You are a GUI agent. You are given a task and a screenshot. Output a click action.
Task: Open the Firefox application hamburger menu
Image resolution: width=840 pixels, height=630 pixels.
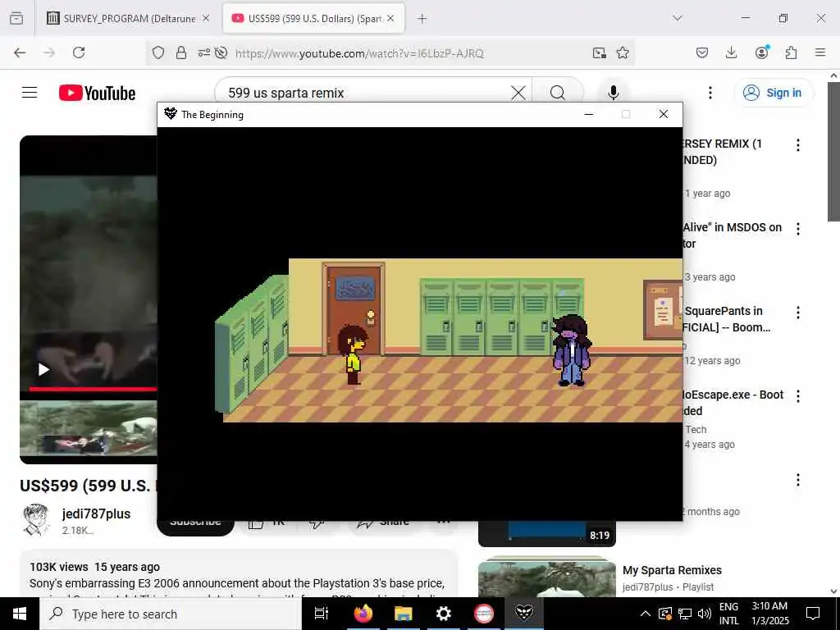tap(820, 52)
